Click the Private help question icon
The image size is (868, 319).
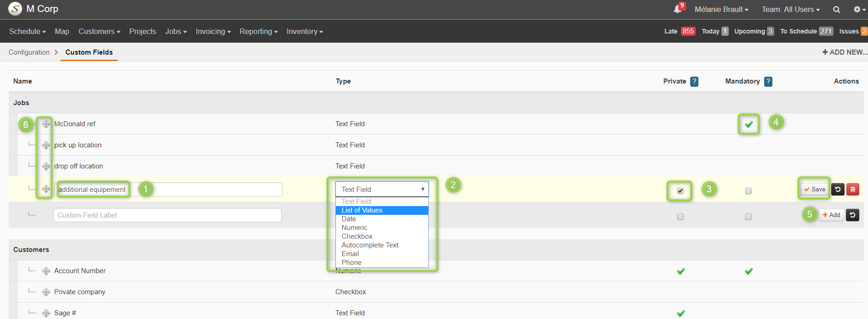pos(694,81)
